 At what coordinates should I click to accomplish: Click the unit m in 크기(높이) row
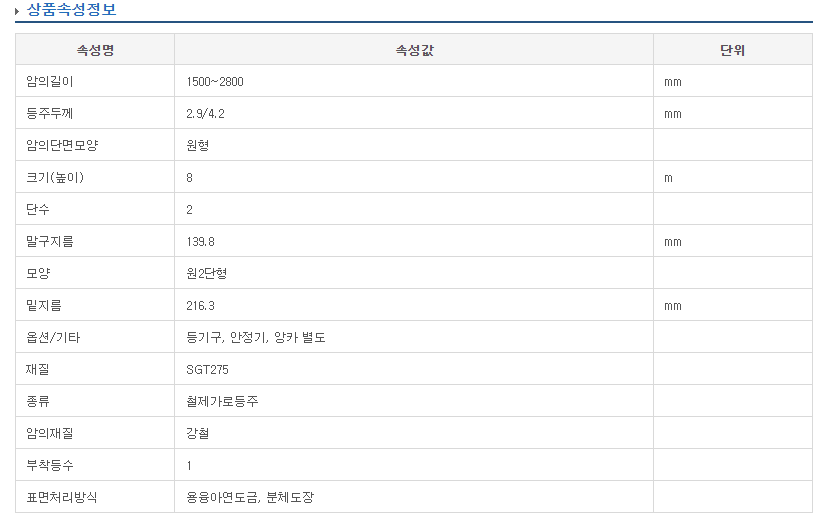point(668,178)
